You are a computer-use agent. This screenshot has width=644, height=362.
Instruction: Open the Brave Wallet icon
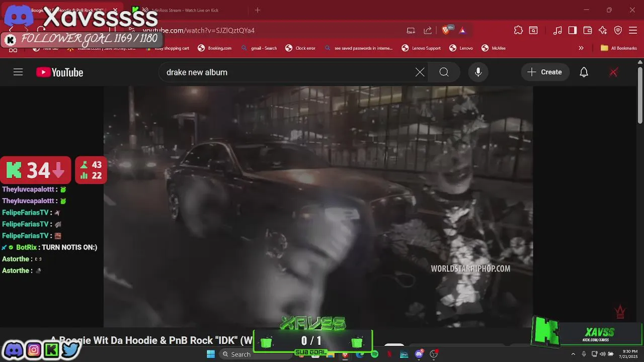[x=588, y=30]
